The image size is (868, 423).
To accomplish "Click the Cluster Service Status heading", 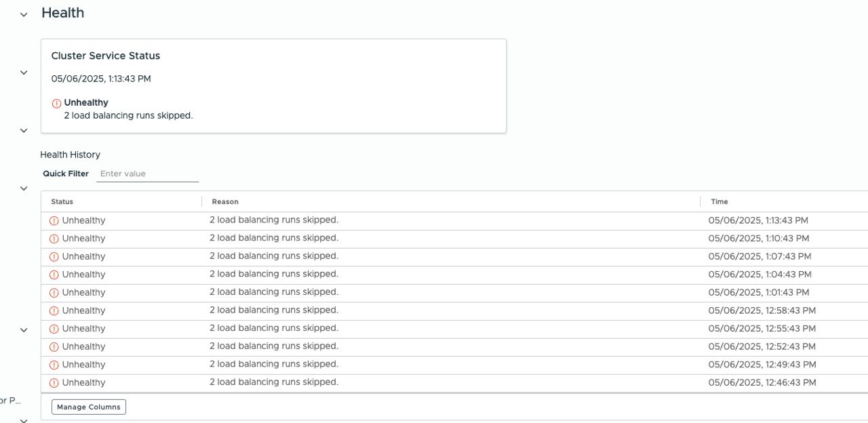I will pyautogui.click(x=106, y=56).
